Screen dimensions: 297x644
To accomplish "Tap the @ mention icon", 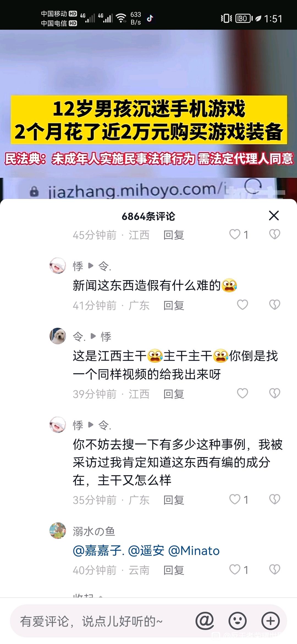I will click(x=205, y=621).
